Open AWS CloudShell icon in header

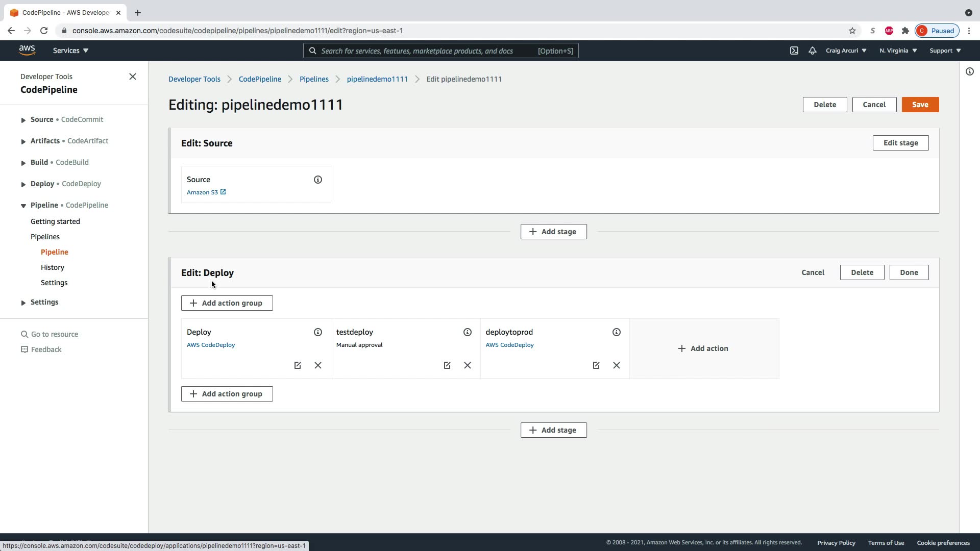pyautogui.click(x=794, y=51)
